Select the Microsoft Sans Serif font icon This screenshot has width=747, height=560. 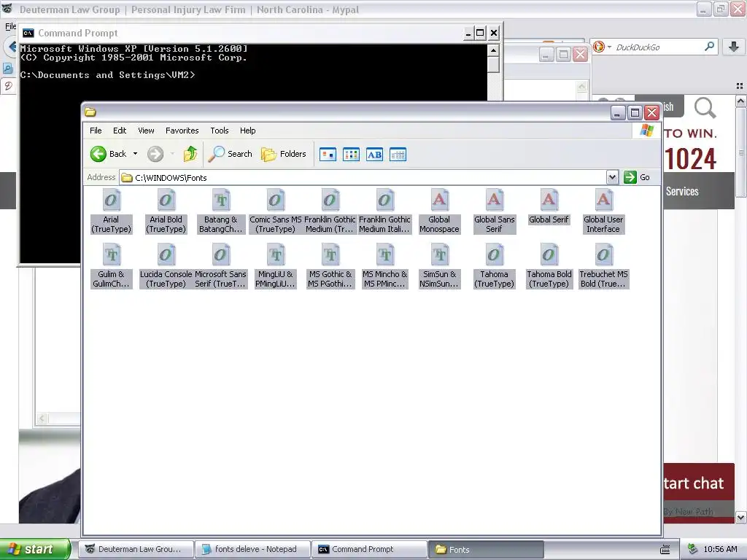point(220,266)
